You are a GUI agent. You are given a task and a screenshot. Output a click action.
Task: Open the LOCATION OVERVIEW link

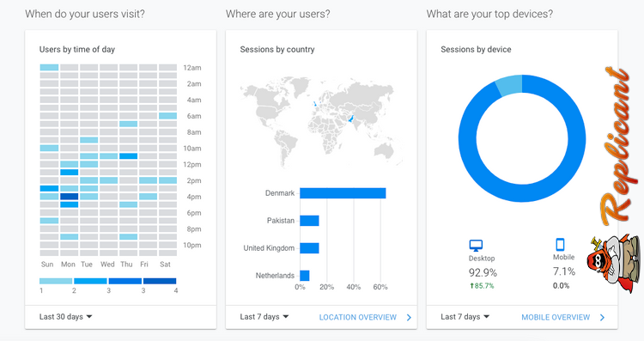coord(358,317)
